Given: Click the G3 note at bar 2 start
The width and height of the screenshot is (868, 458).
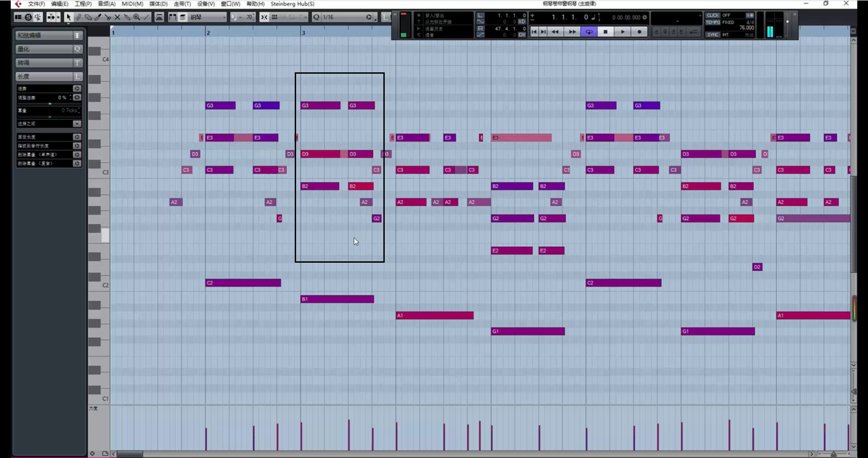Looking at the screenshot, I should [221, 105].
